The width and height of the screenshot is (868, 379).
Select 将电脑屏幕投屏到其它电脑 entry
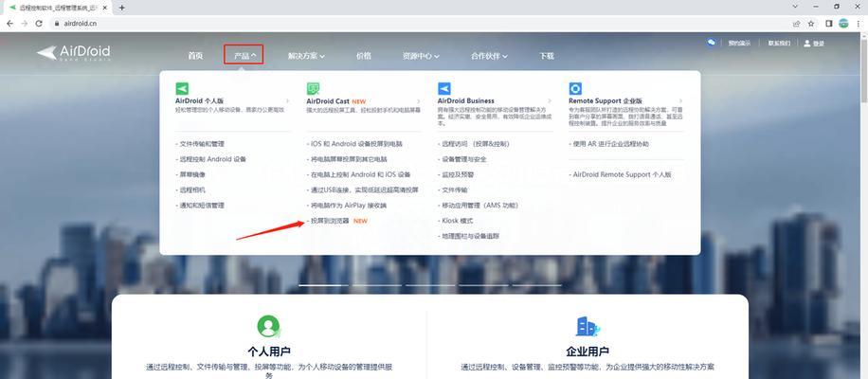pyautogui.click(x=347, y=159)
